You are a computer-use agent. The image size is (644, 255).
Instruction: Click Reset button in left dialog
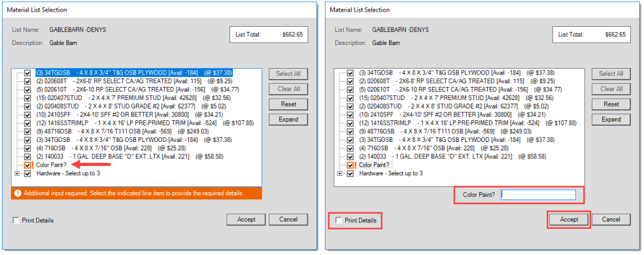pyautogui.click(x=288, y=105)
